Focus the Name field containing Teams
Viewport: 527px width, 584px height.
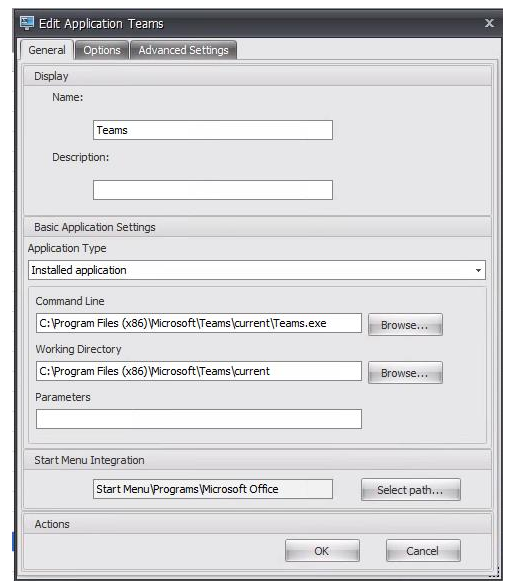[213, 130]
